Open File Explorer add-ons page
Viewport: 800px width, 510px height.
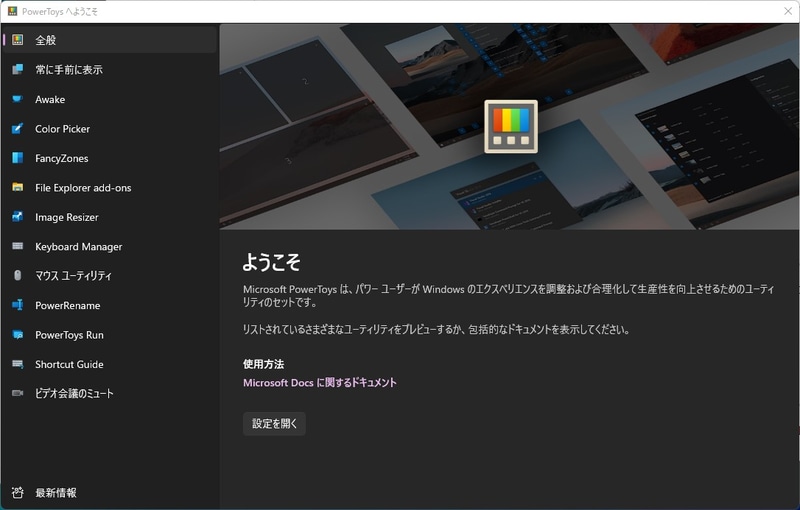click(110, 187)
